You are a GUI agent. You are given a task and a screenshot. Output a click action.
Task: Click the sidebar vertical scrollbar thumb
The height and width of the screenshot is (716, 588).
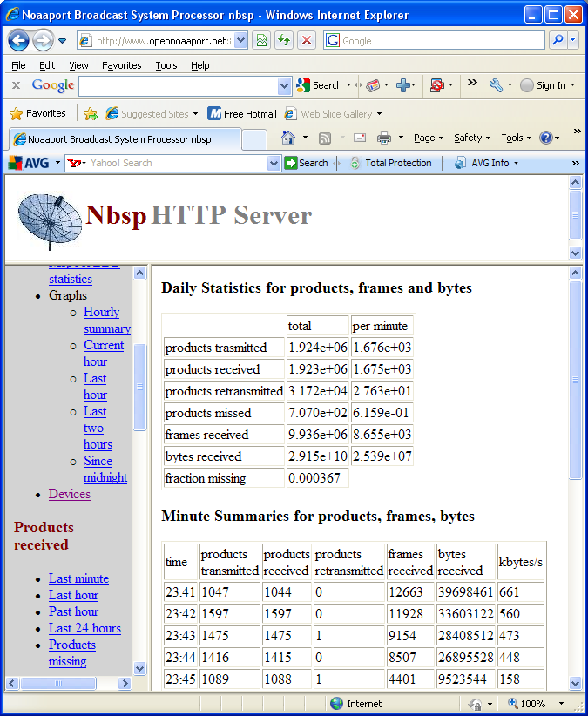pos(139,387)
